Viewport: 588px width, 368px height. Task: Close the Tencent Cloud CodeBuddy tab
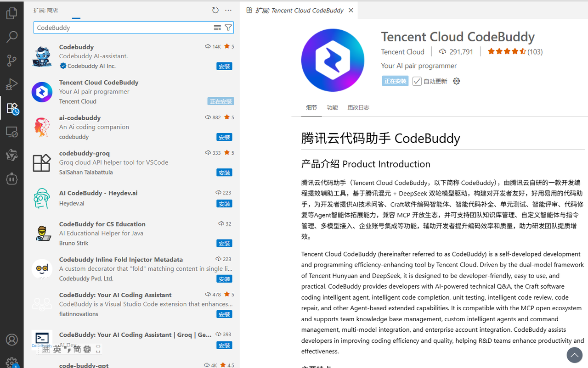[x=351, y=10]
